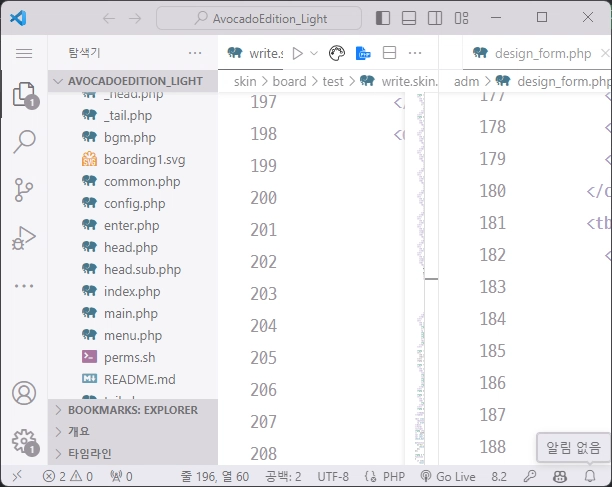This screenshot has height=487, width=612.
Task: Click the notifications bell in status bar
Action: [590, 477]
